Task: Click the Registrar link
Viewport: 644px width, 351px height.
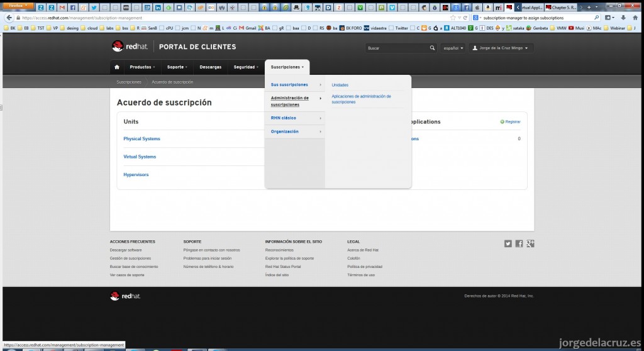Action: (510, 121)
